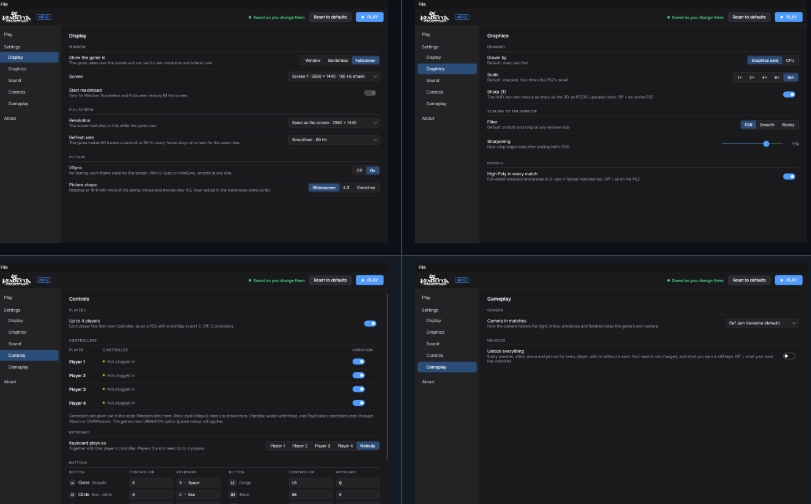The height and width of the screenshot is (504, 811).
Task: Set Drawn by to CPU
Action: [x=790, y=61]
